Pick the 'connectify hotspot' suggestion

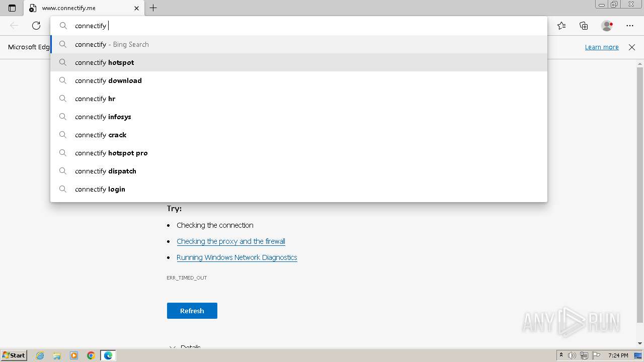click(299, 62)
